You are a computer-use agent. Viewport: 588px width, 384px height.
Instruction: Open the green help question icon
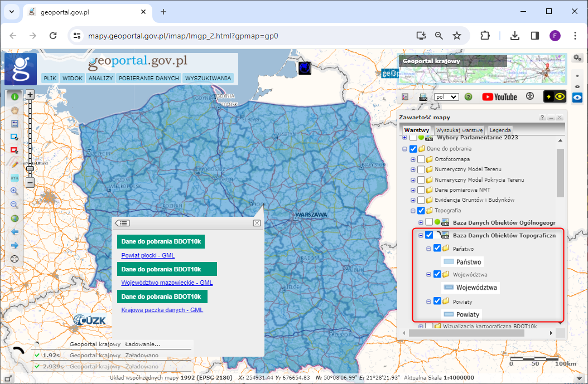tap(469, 97)
